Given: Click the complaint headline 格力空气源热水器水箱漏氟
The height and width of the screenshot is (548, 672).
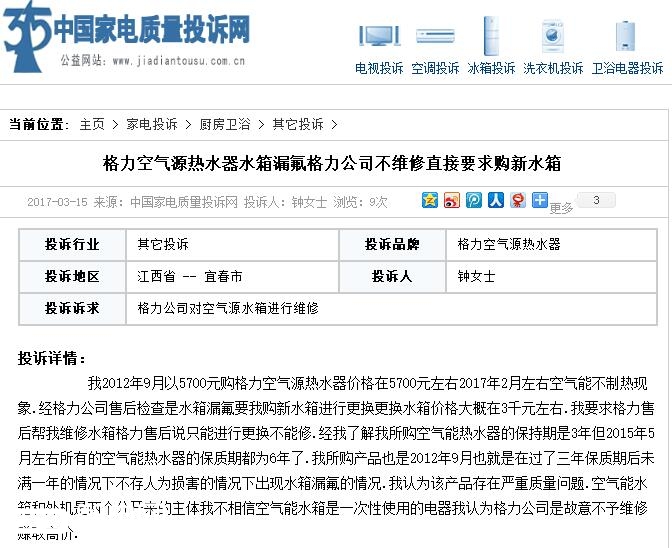Looking at the screenshot, I should click(x=332, y=163).
